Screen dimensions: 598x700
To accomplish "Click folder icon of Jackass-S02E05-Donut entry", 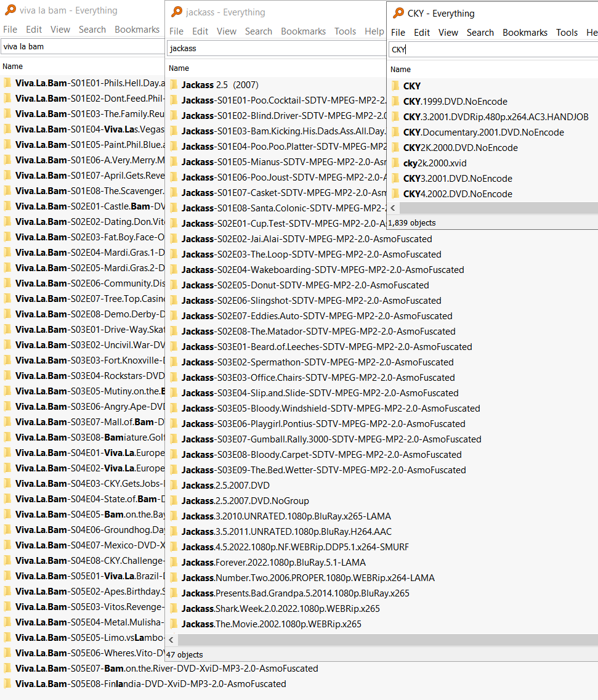I will tap(174, 285).
